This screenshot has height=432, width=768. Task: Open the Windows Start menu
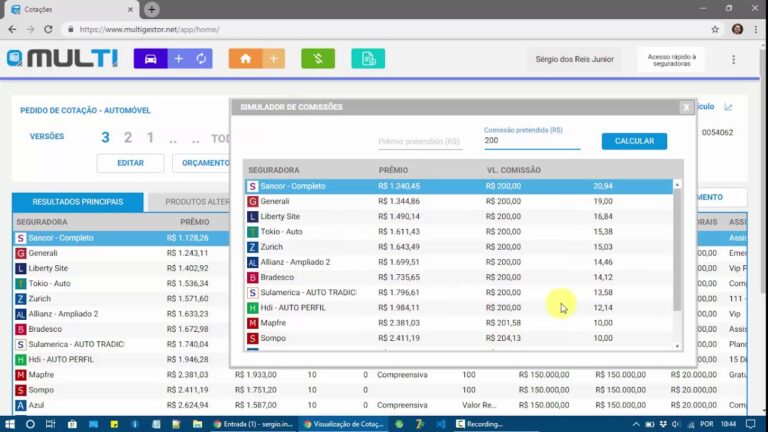coord(9,424)
